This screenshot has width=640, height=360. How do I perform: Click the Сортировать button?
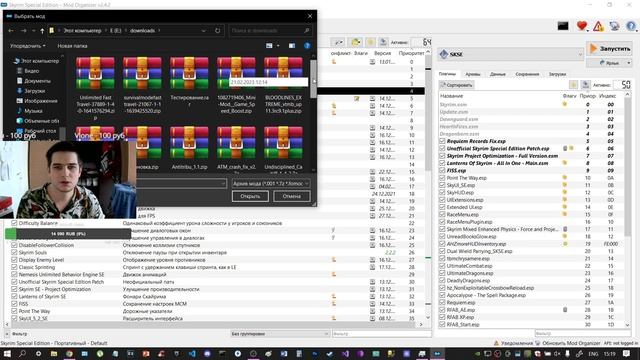pyautogui.click(x=456, y=85)
